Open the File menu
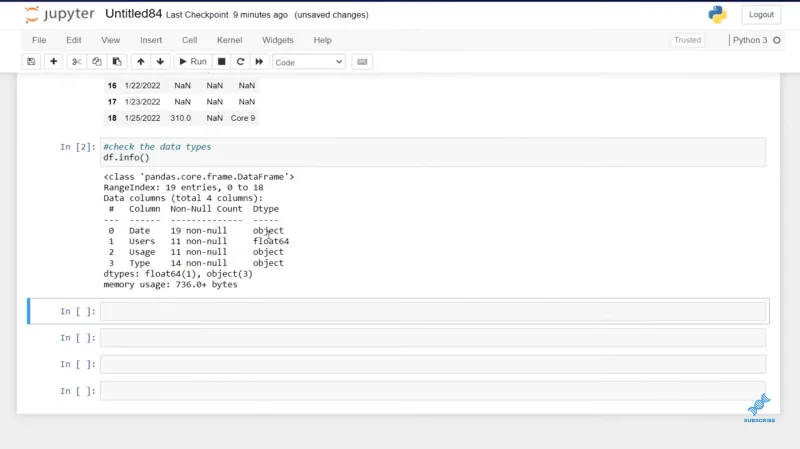Viewport: 800px width, 449px height. tap(39, 40)
